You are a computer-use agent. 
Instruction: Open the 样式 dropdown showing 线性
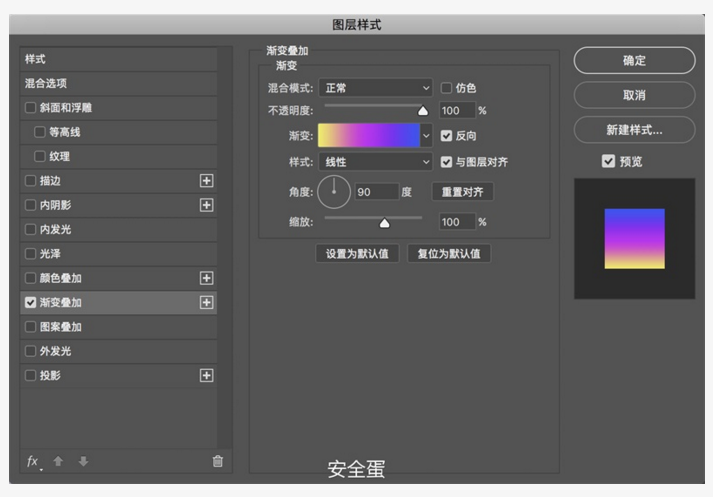(x=375, y=162)
